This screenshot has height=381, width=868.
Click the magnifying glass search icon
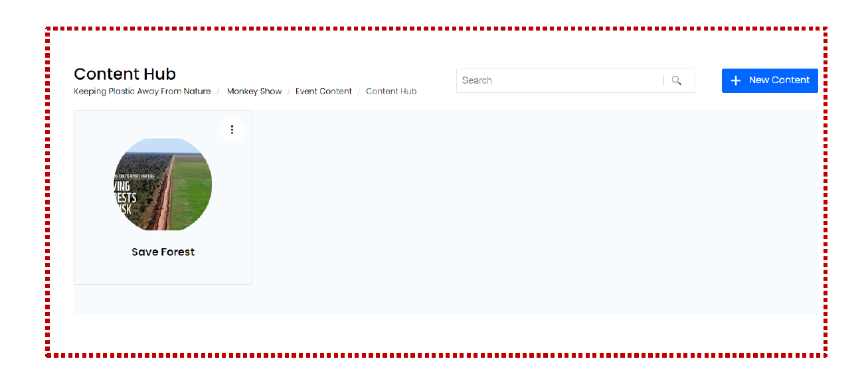pos(676,80)
